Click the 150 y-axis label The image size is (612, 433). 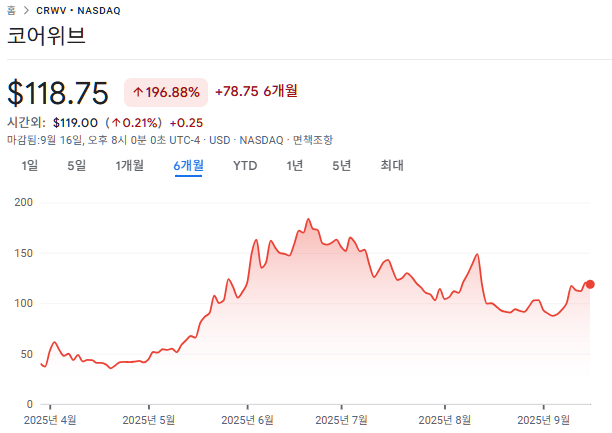(23, 253)
